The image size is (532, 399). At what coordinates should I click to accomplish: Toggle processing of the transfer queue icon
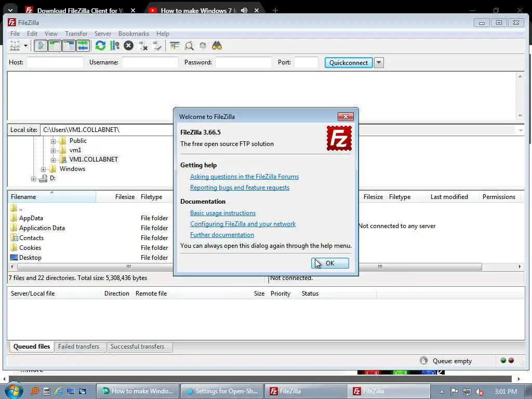(115, 46)
